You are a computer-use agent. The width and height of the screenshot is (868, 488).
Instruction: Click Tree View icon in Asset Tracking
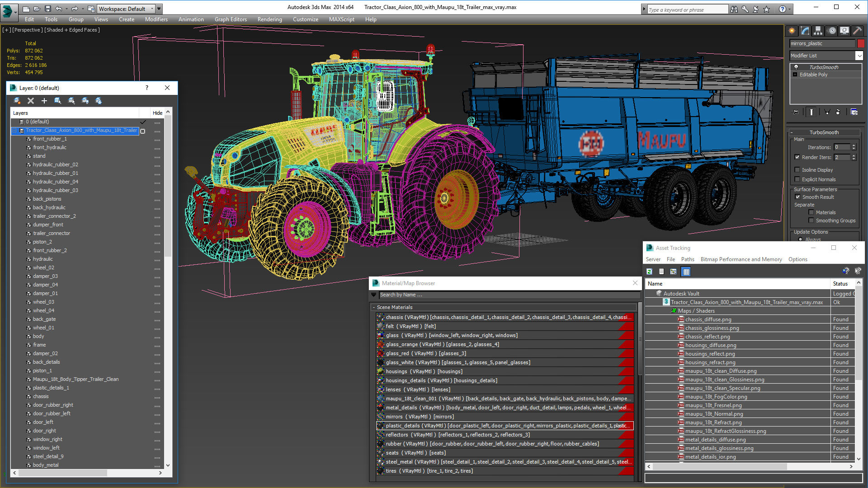click(674, 272)
